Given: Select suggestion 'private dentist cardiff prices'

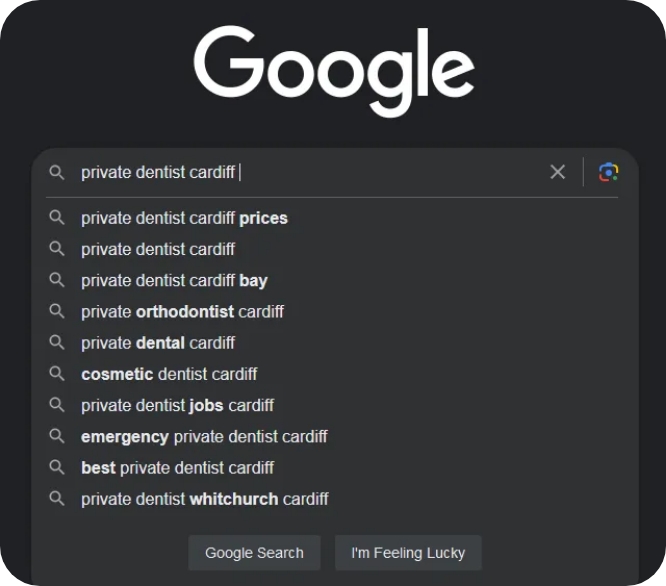Looking at the screenshot, I should (184, 218).
